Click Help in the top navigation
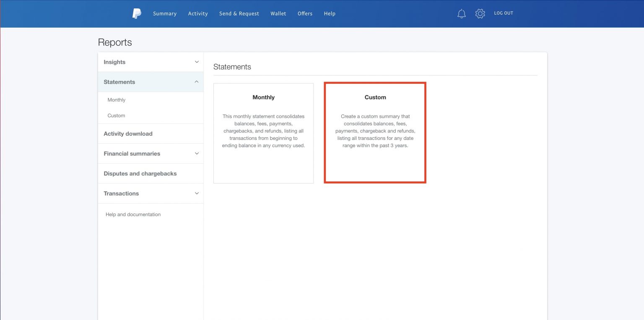This screenshot has width=644, height=320. pos(330,13)
